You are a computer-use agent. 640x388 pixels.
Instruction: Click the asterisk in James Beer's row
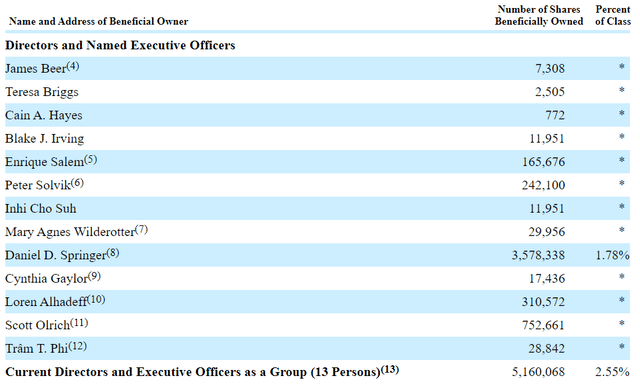point(622,67)
